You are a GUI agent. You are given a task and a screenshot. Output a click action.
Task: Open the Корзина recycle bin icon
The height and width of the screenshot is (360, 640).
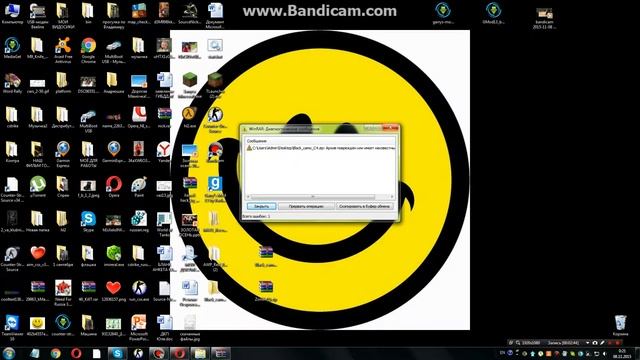click(x=620, y=325)
